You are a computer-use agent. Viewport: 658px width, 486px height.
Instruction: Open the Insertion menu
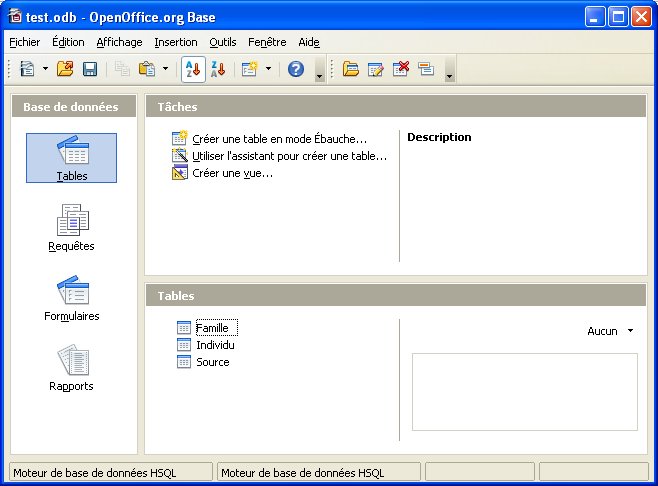(x=176, y=42)
